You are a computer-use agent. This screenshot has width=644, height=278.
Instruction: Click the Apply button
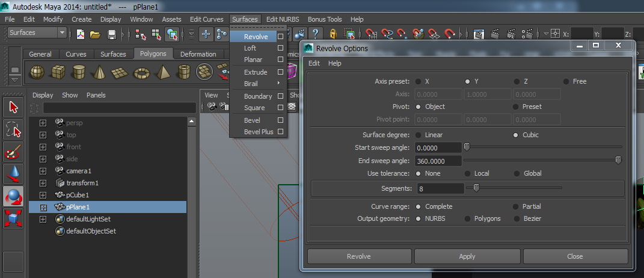[467, 256]
